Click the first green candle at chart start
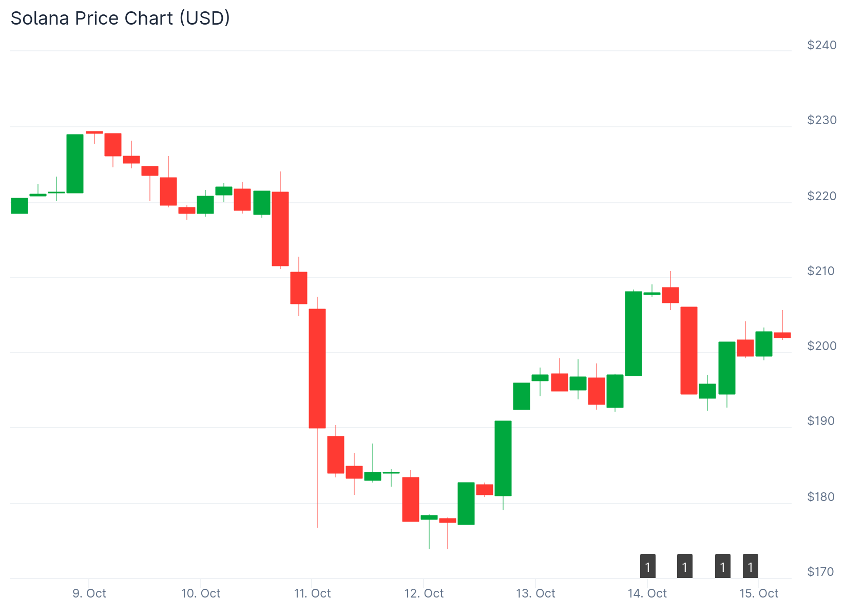The height and width of the screenshot is (616, 844). 20,206
